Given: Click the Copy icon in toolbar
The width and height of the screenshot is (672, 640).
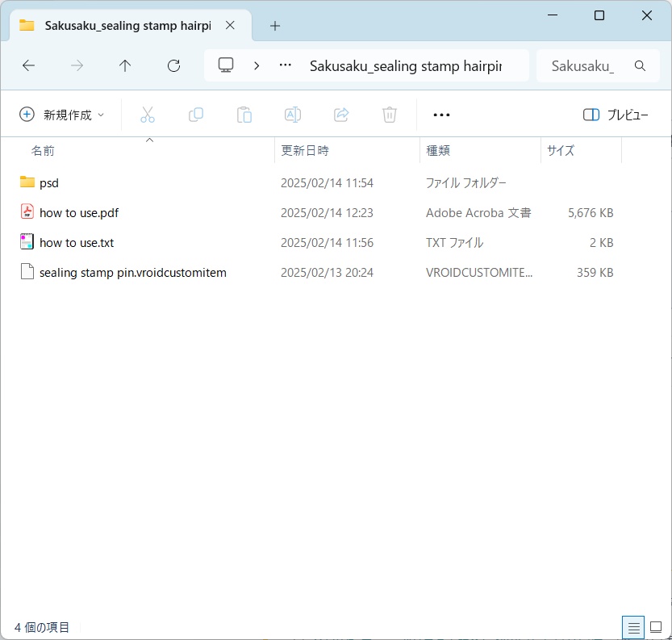Looking at the screenshot, I should click(x=196, y=115).
